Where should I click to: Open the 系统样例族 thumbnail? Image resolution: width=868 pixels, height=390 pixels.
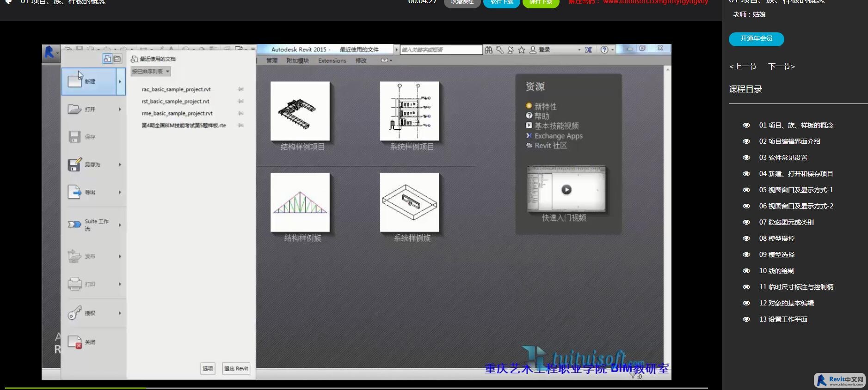[x=410, y=202]
